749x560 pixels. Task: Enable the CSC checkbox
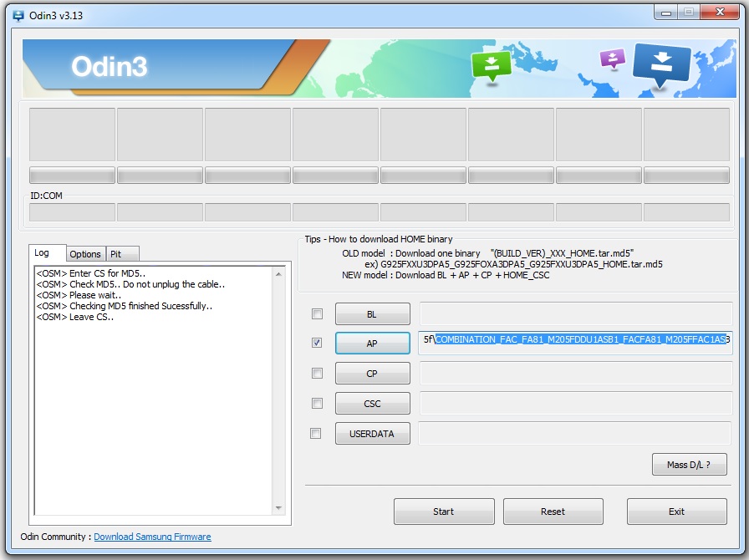tap(317, 403)
